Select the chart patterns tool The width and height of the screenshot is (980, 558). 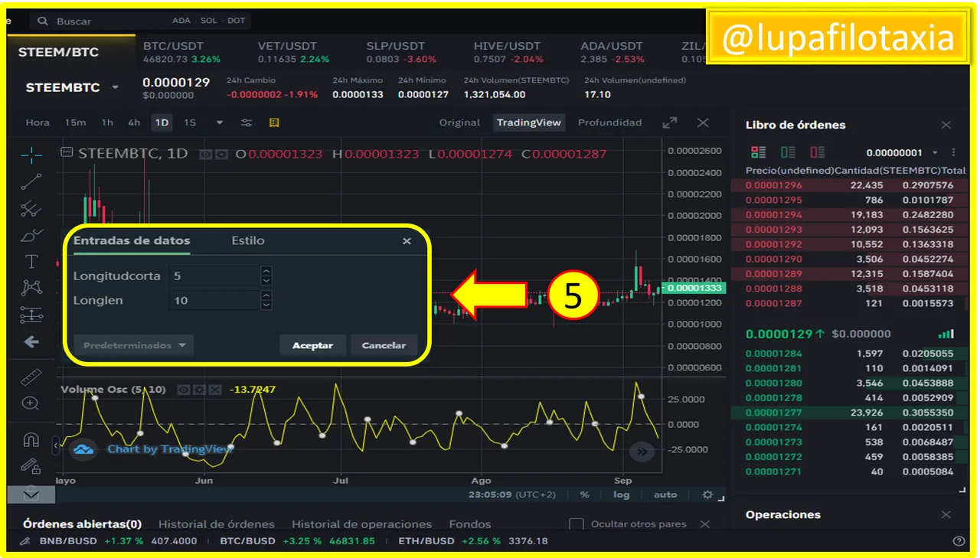[x=31, y=288]
